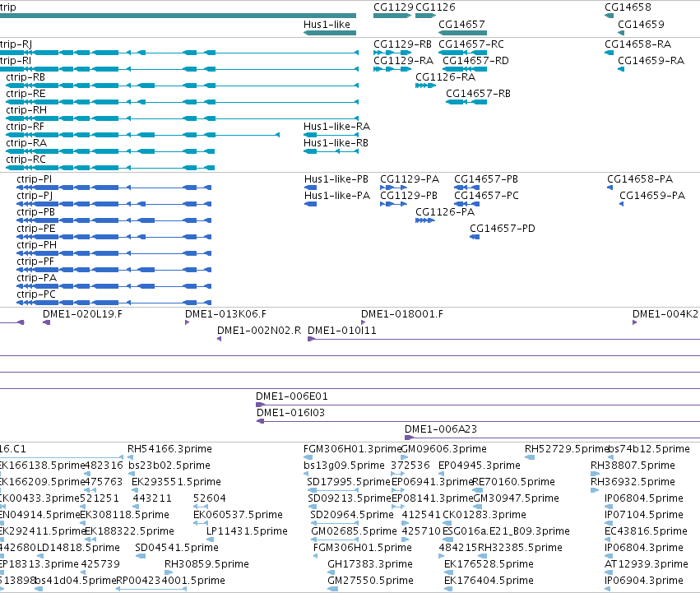The height and width of the screenshot is (593, 700).
Task: Select transcript CG14657-RB
Action: pos(478,94)
